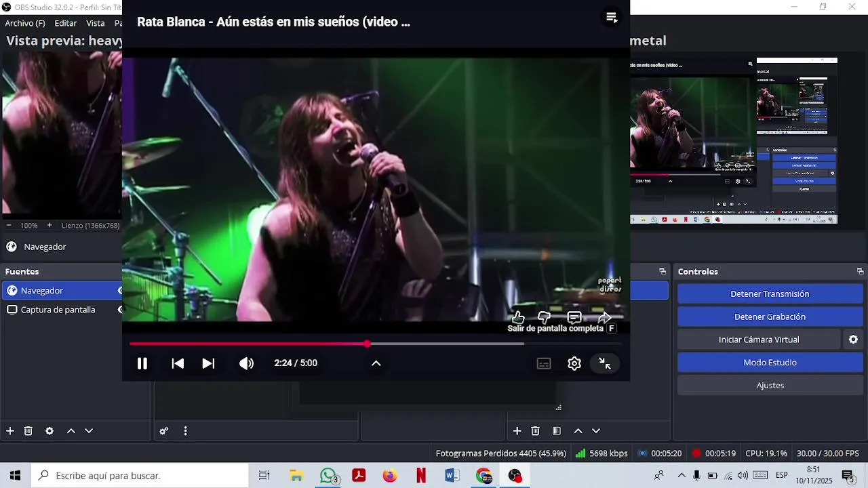Pause the YouTube video playback
The image size is (868, 488).
(x=142, y=363)
